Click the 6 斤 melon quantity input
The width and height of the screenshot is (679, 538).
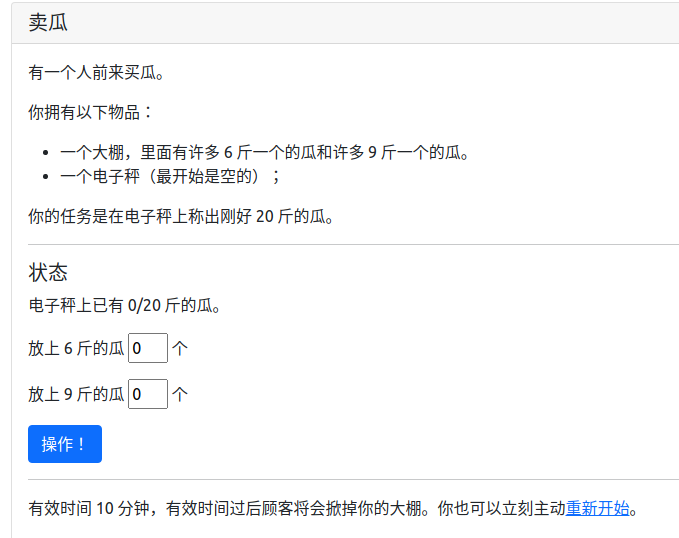coord(147,348)
